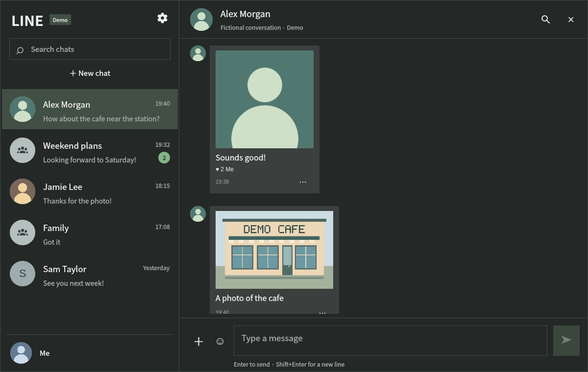Click Sam Taylor's 'S' avatar
This screenshot has height=372, width=588.
click(x=23, y=274)
